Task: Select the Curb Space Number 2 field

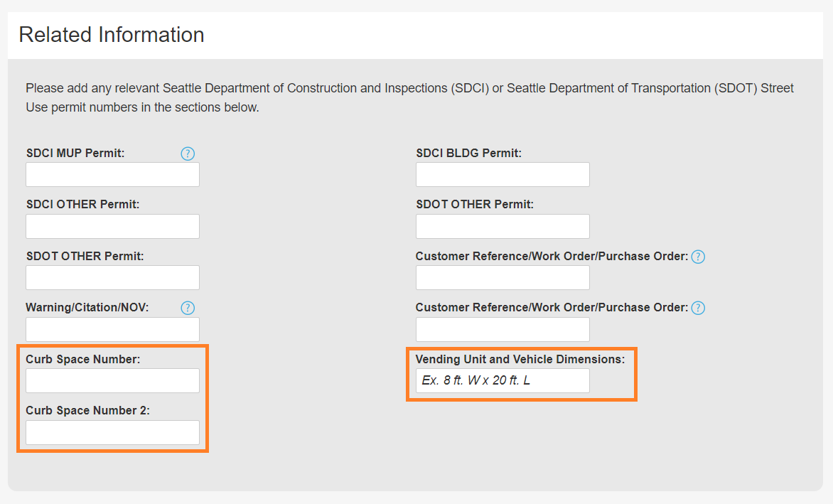Action: [112, 432]
